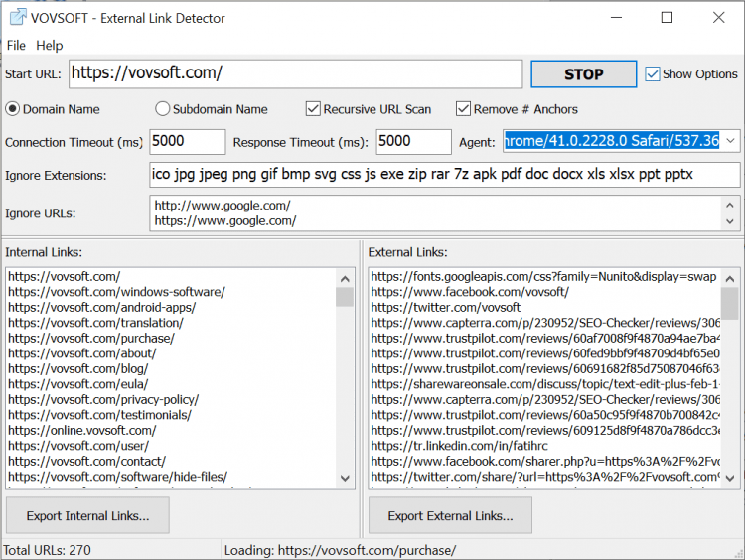The height and width of the screenshot is (560, 745).
Task: Close the External Link Detector window
Action: tap(718, 18)
